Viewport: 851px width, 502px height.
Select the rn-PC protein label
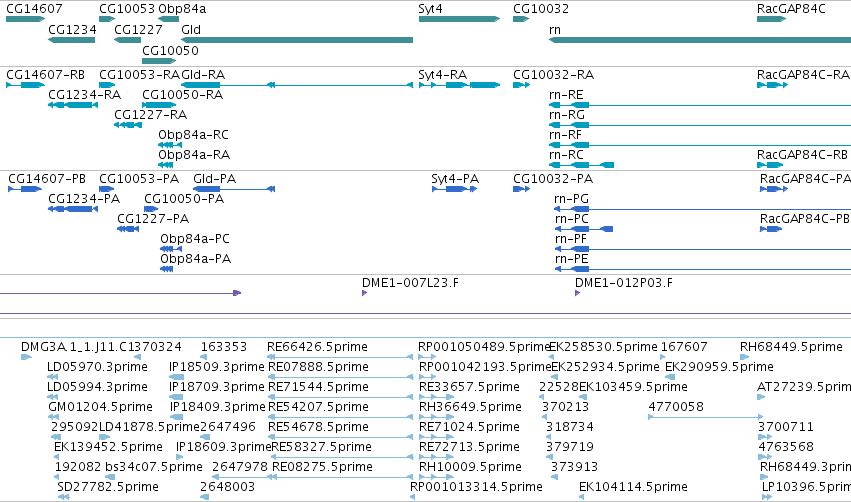tap(571, 219)
